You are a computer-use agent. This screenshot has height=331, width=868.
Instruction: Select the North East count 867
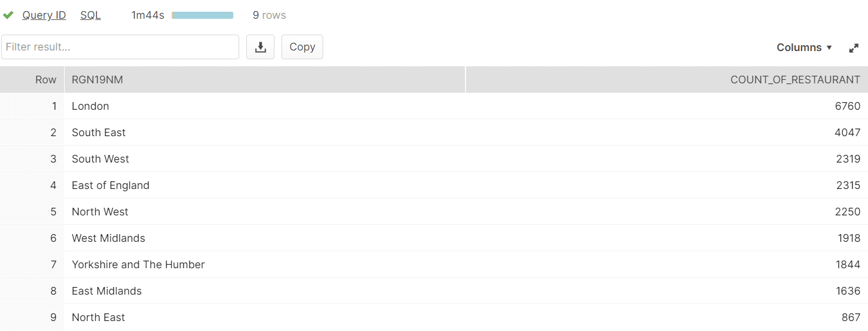[666, 318]
